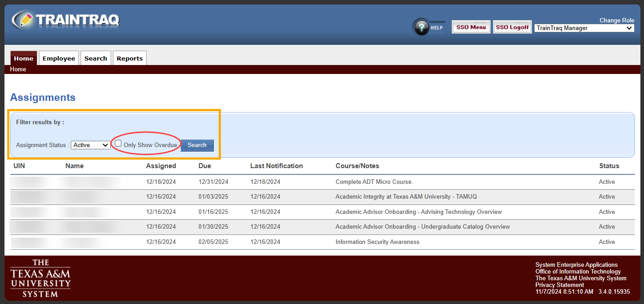
Task: Return to the Home tab
Action: coord(23,58)
